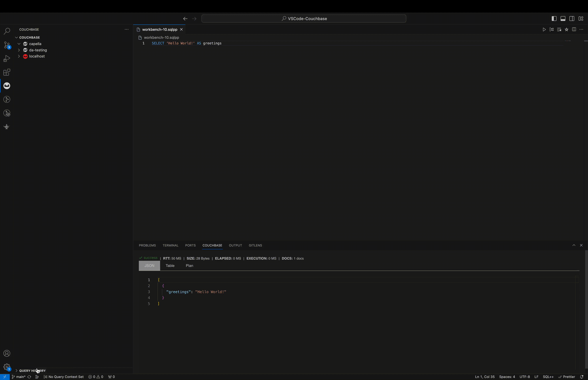The image size is (588, 380).
Task: Split the editor right
Action: click(574, 29)
